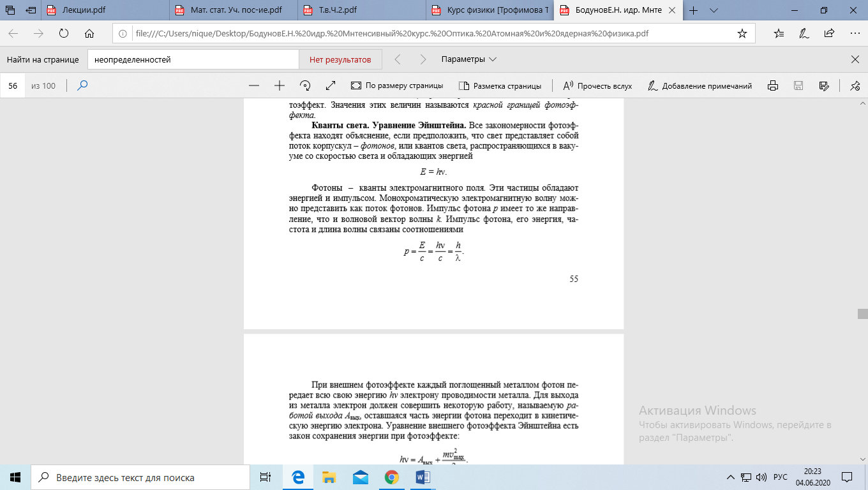868x490 pixels.
Task: Click page number 55 in the document
Action: 573,279
